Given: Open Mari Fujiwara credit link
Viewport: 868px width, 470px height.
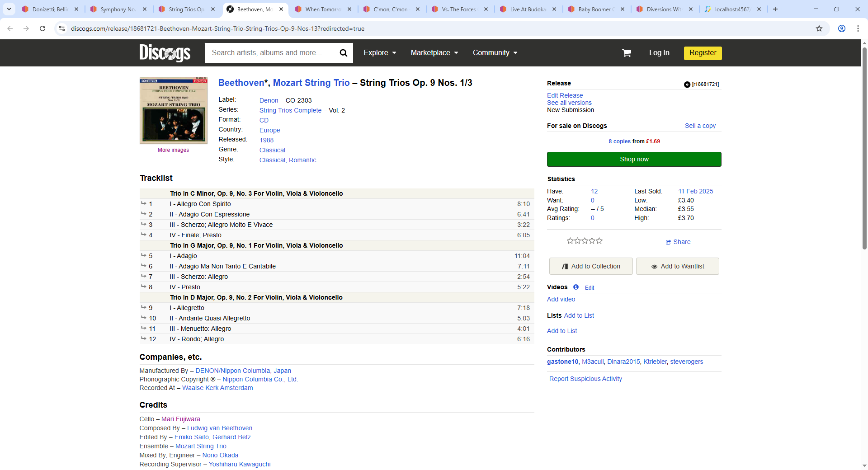Looking at the screenshot, I should tap(180, 419).
